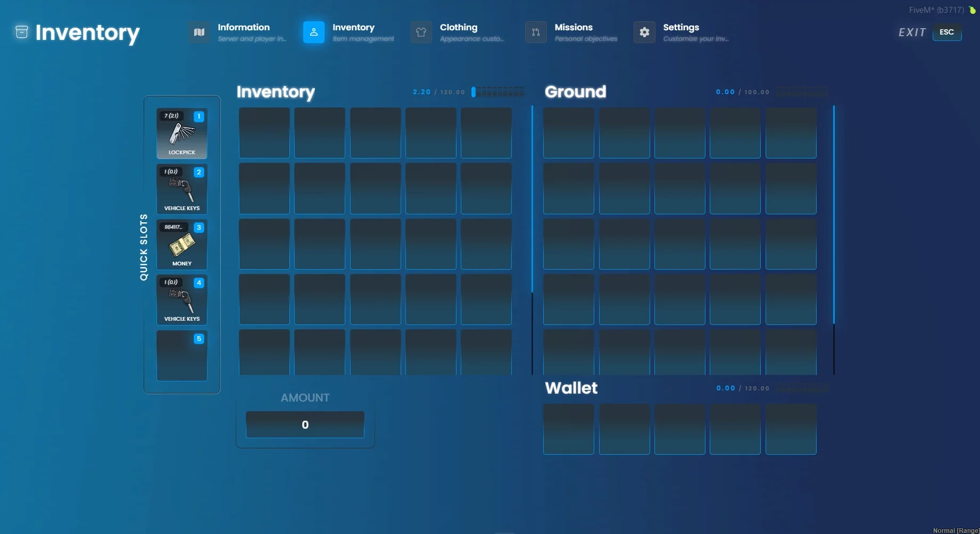Open the Clothing shirt icon
Image resolution: width=980 pixels, height=534 pixels.
pyautogui.click(x=421, y=32)
